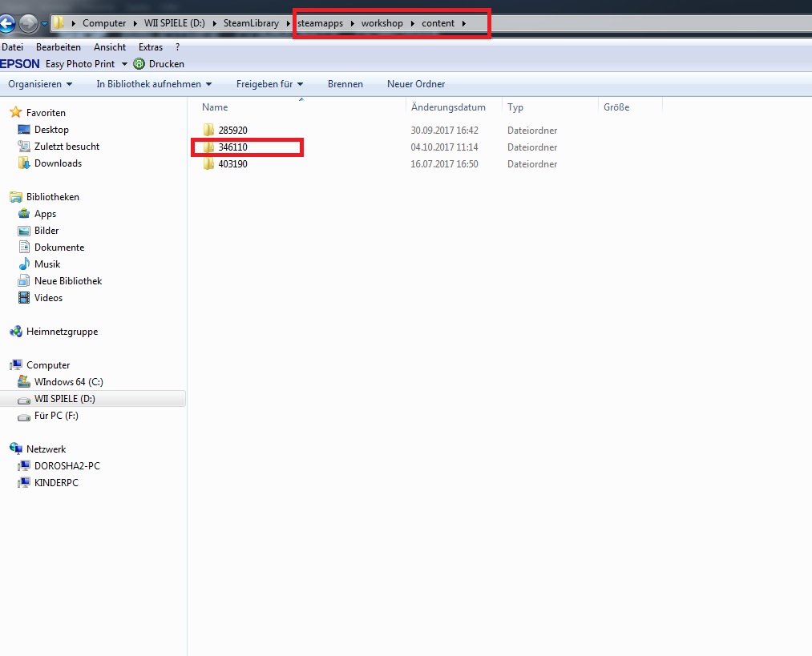This screenshot has width=812, height=656.
Task: Expand arrow after Computer breadcrumb
Action: 135,23
